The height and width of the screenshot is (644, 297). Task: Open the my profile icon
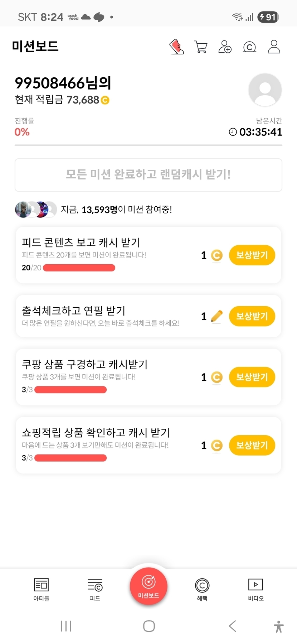274,47
